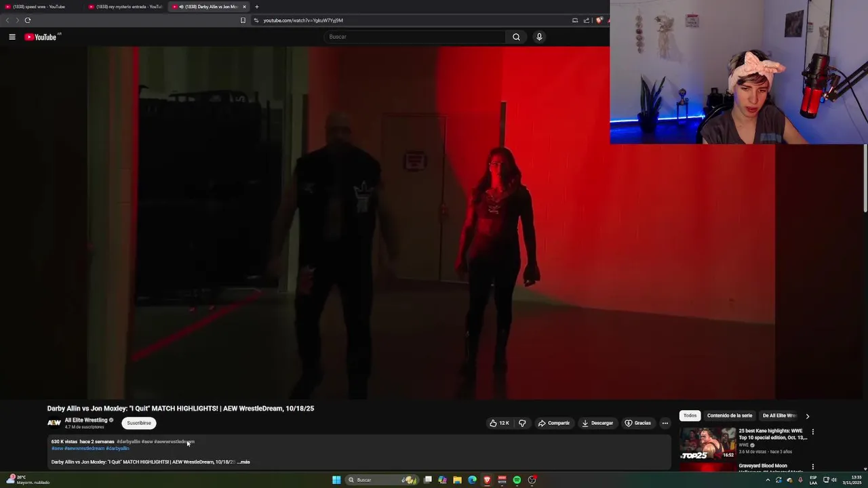
Task: Open Task View in the taskbar
Action: tap(428, 480)
